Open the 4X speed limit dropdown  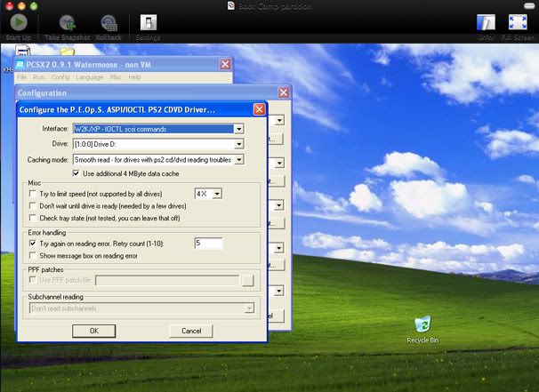click(217, 194)
